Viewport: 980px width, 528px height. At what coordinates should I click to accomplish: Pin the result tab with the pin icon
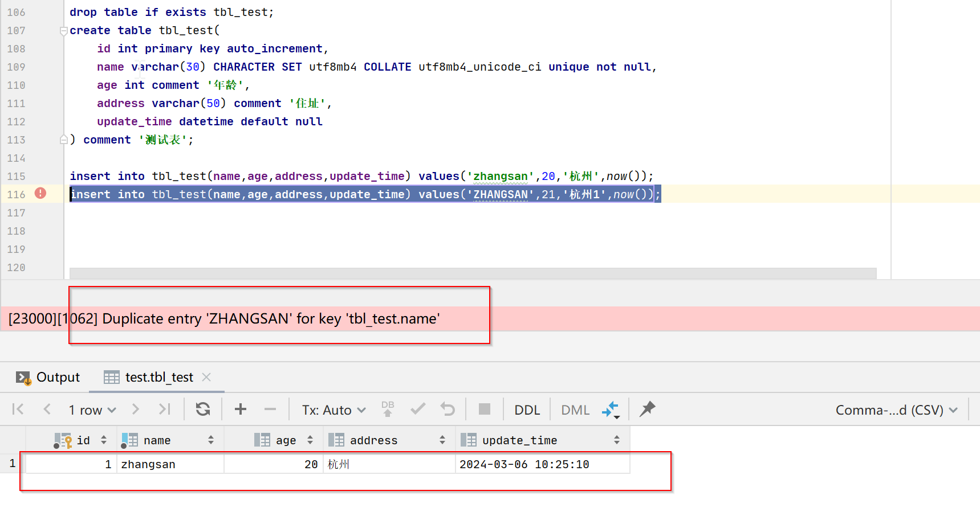pos(647,409)
